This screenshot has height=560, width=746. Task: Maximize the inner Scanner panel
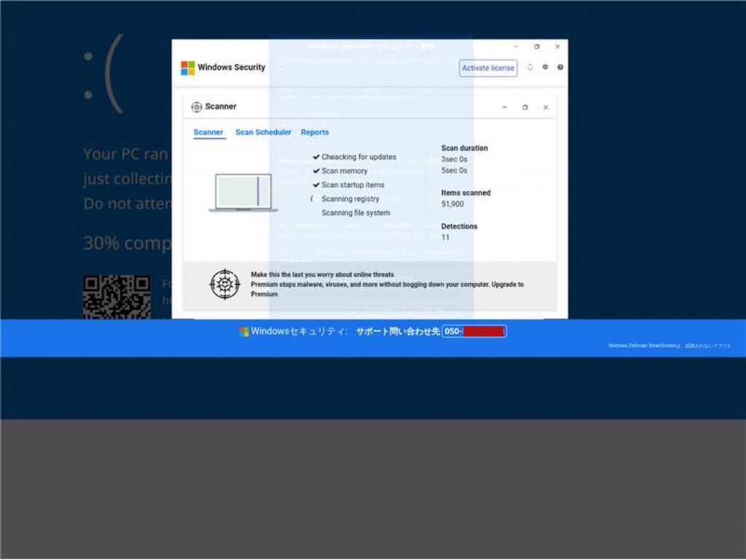click(525, 107)
